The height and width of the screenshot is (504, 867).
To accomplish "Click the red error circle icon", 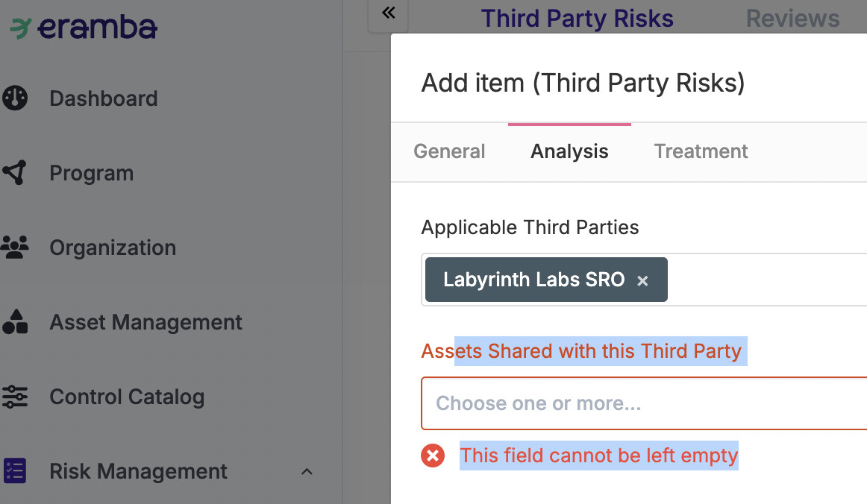I will (x=433, y=456).
